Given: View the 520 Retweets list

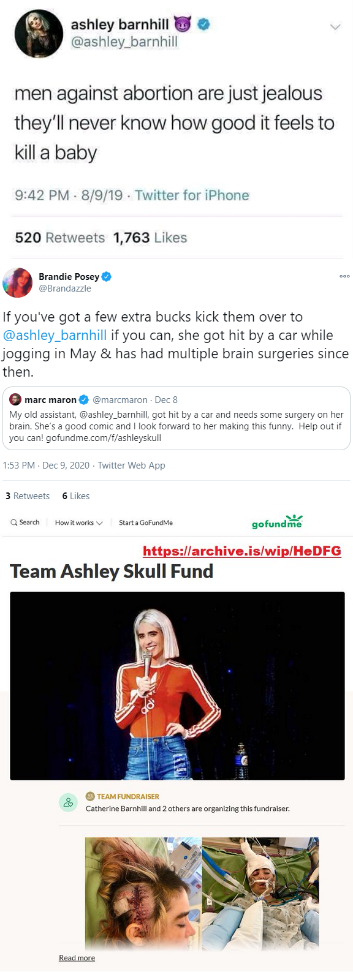Looking at the screenshot, I should [x=59, y=238].
